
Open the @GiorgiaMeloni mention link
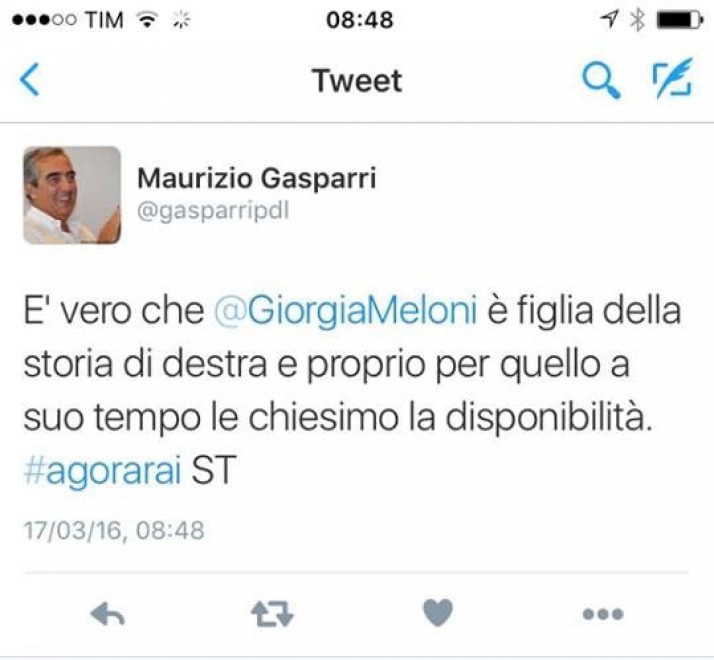(346, 311)
